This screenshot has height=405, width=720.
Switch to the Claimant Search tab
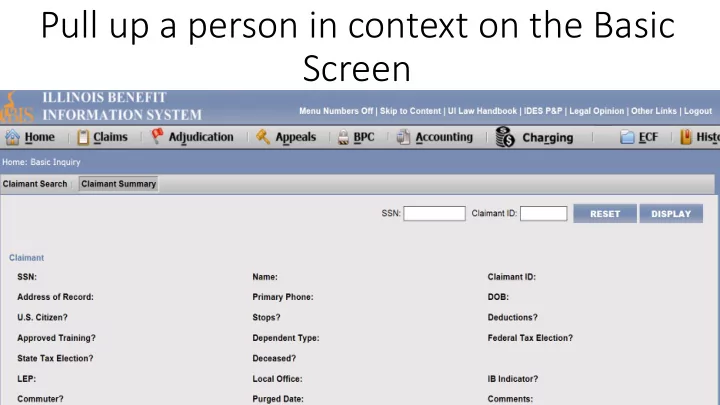click(x=35, y=184)
